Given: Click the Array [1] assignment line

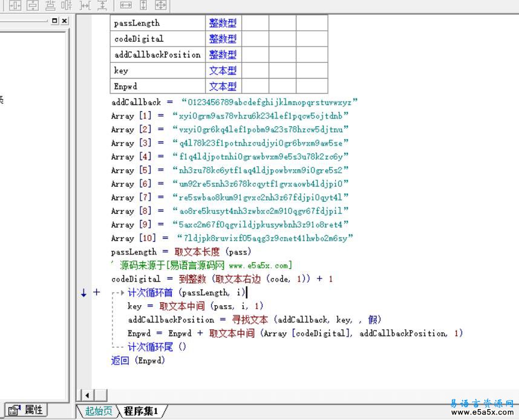Looking at the screenshot, I should point(230,116).
